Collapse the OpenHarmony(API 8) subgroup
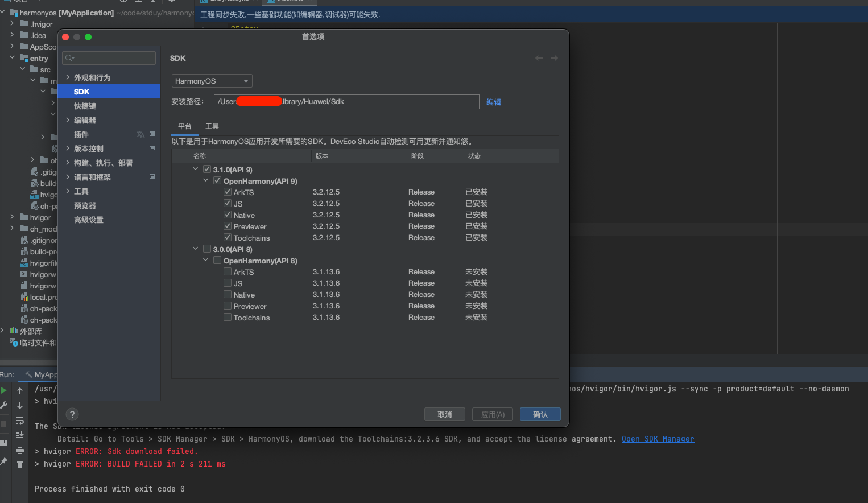 (x=206, y=260)
